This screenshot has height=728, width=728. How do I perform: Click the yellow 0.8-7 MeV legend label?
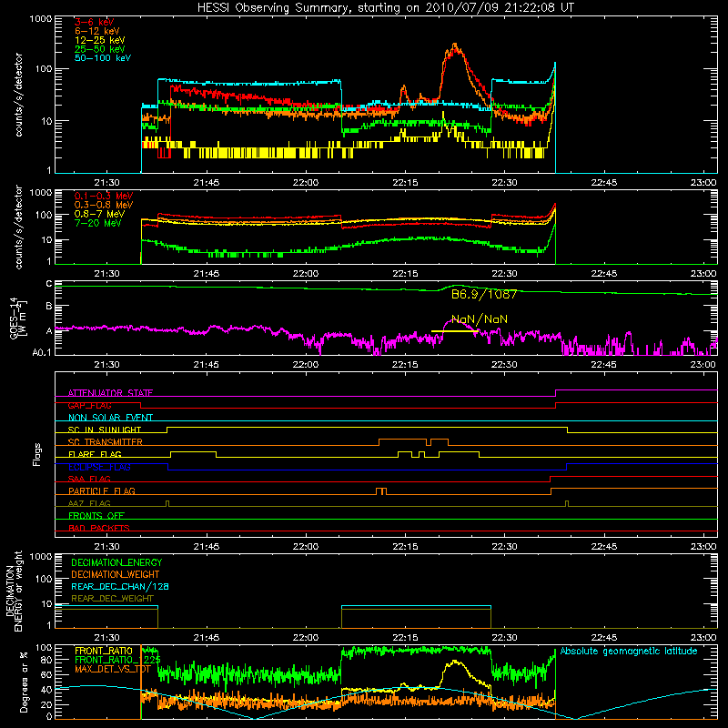(99, 214)
